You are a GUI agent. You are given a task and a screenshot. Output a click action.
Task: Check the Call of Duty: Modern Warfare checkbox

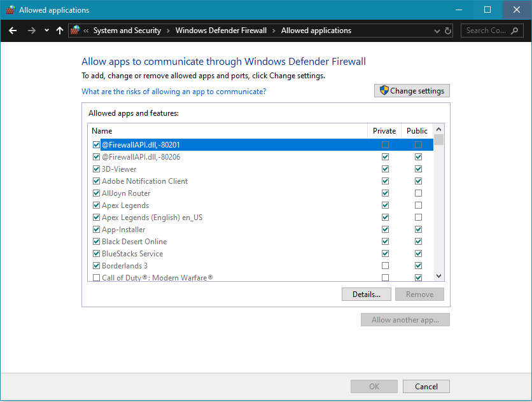(x=97, y=278)
